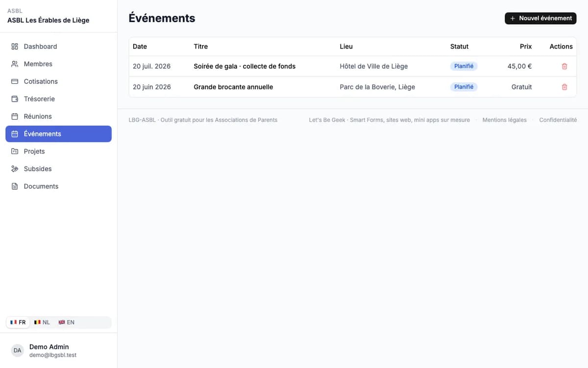Image resolution: width=588 pixels, height=368 pixels.
Task: Click the Projets folder icon
Action: coord(15,151)
